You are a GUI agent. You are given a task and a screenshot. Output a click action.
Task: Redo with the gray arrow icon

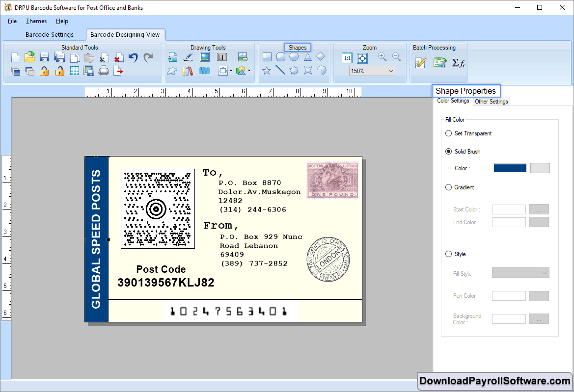(148, 57)
